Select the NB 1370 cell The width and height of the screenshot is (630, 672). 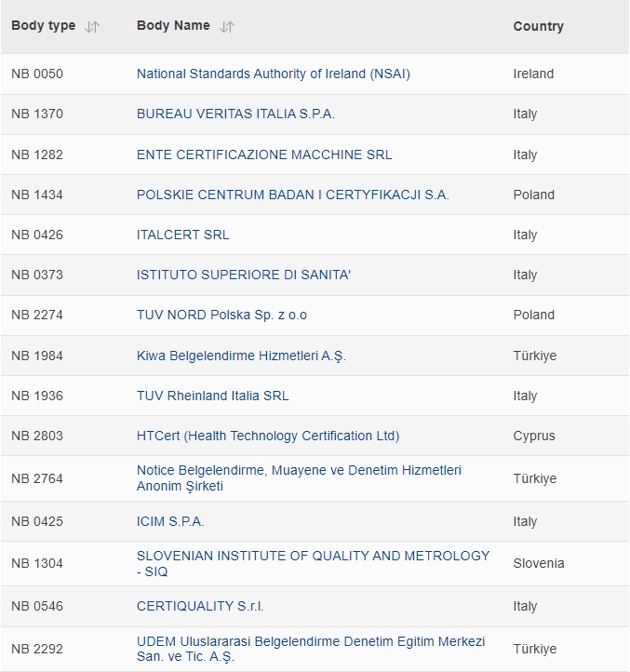(37, 114)
